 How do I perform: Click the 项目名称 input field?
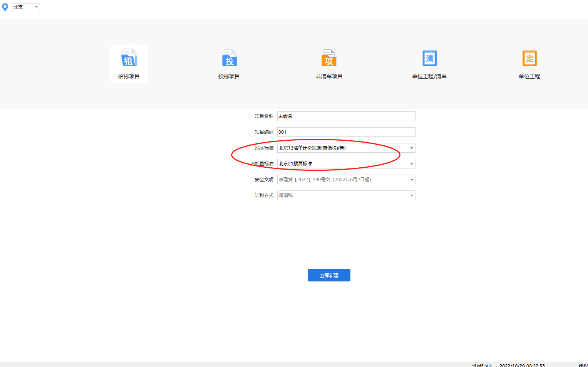pos(346,116)
